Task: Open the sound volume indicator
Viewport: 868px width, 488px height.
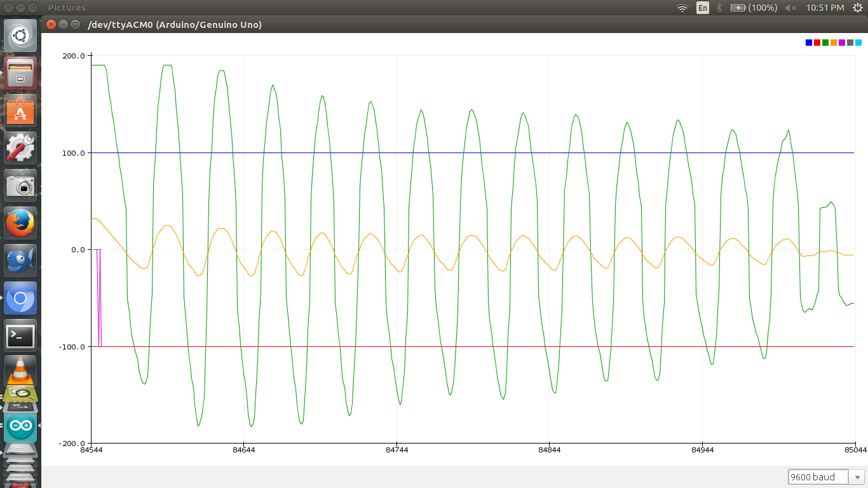Action: click(790, 8)
